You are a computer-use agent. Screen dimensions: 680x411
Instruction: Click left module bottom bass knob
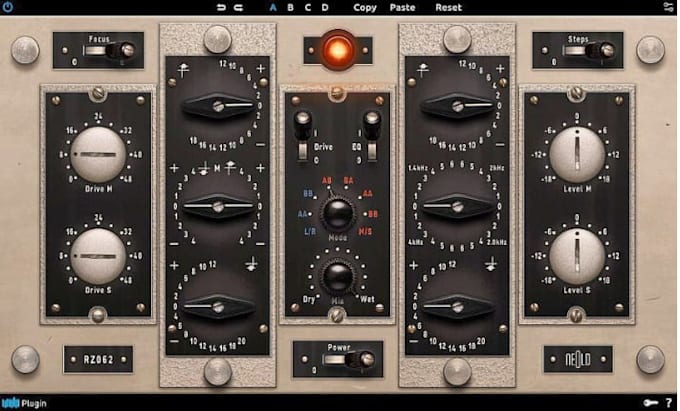coord(218,307)
